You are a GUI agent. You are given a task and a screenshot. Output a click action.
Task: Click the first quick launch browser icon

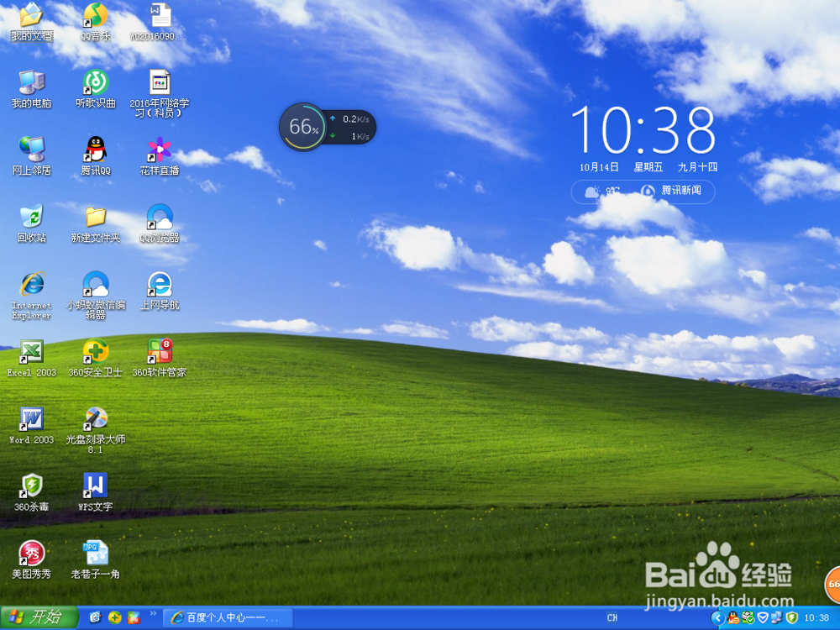coord(96,617)
